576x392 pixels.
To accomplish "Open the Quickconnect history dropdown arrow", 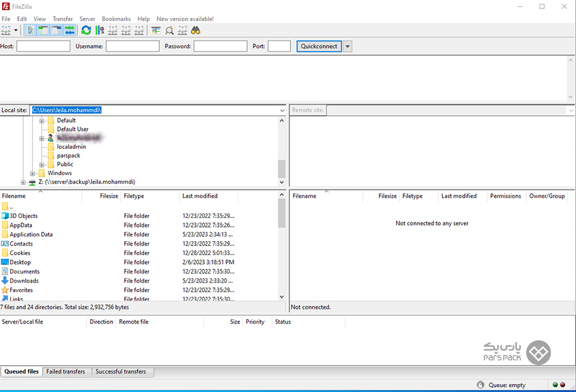I will pyautogui.click(x=348, y=46).
